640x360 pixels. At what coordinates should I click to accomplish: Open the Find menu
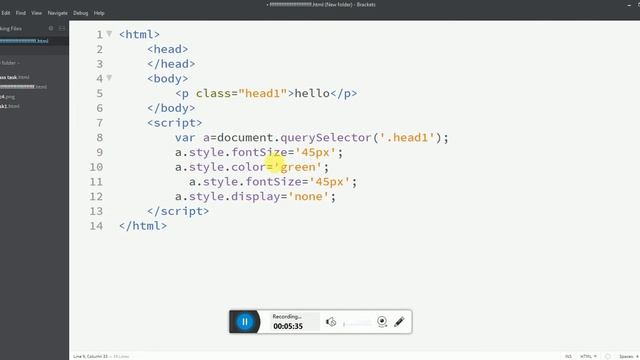click(21, 13)
